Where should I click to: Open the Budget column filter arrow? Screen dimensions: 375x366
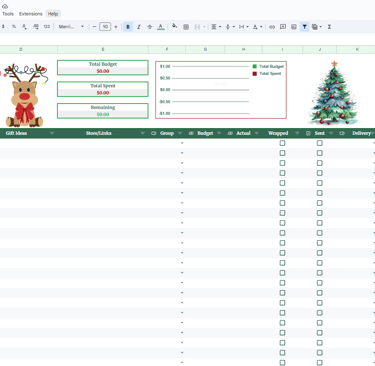[x=219, y=133]
